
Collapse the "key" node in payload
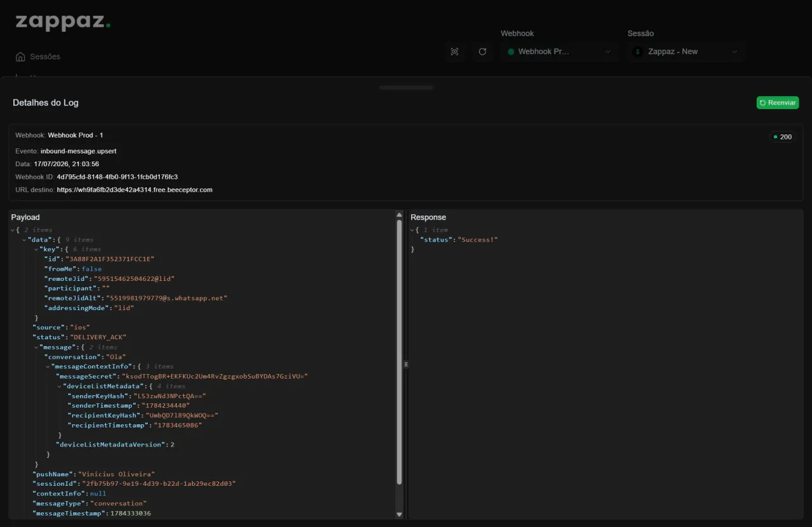(x=36, y=249)
